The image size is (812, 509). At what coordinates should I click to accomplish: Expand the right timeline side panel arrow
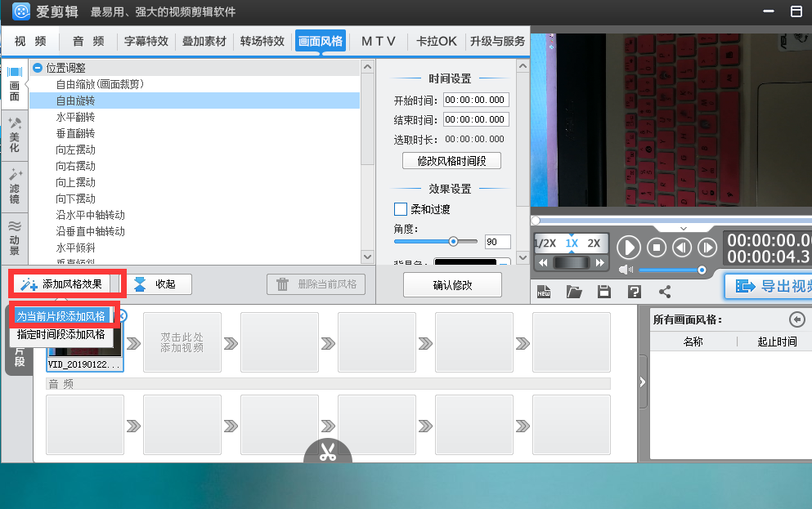642,381
